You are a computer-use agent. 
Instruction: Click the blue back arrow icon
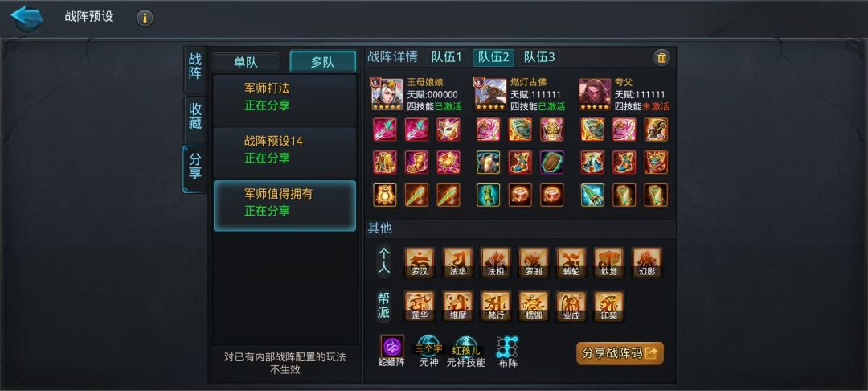(x=27, y=18)
